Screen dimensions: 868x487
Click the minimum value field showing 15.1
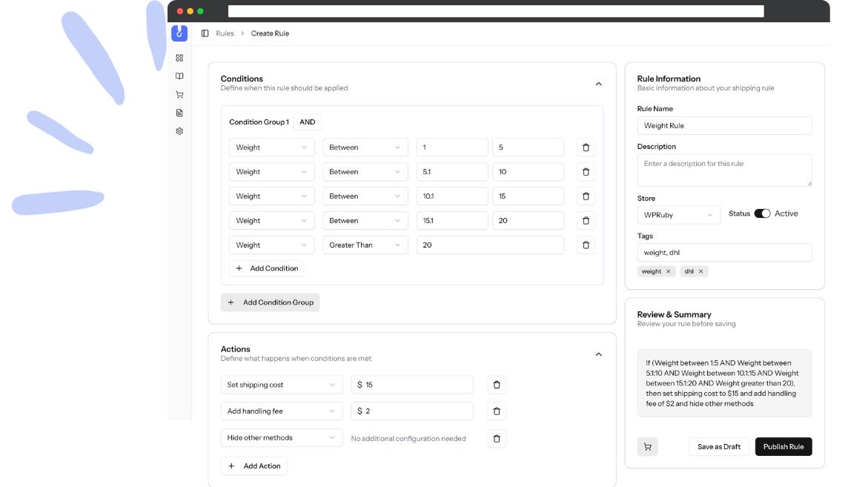451,220
